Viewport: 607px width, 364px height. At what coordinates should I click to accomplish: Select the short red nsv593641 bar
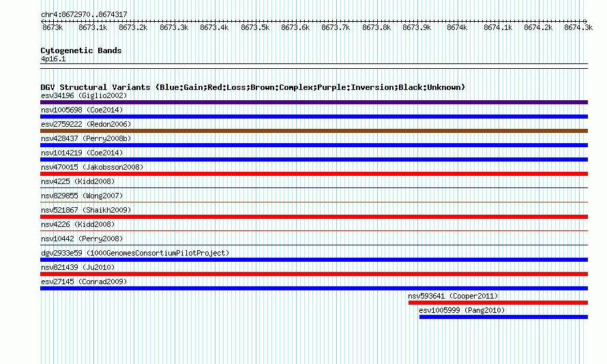coord(499,303)
